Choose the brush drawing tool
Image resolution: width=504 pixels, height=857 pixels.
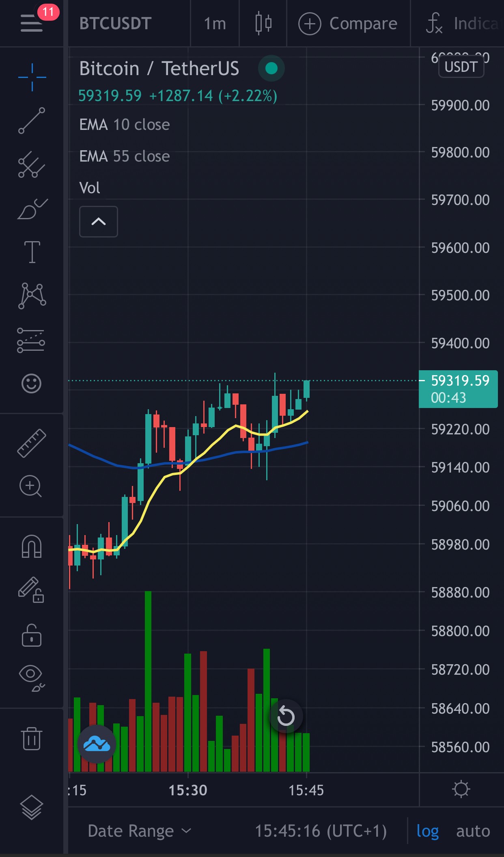click(x=32, y=209)
